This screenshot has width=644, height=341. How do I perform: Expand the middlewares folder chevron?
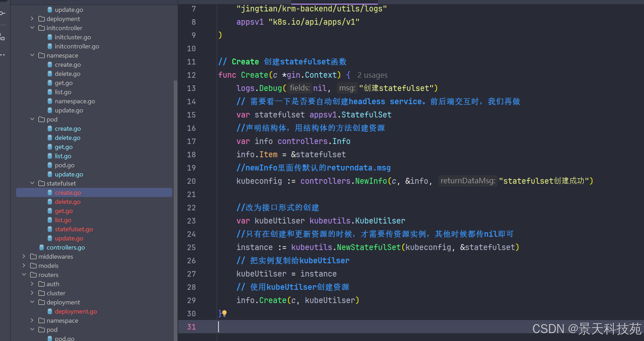click(x=24, y=256)
